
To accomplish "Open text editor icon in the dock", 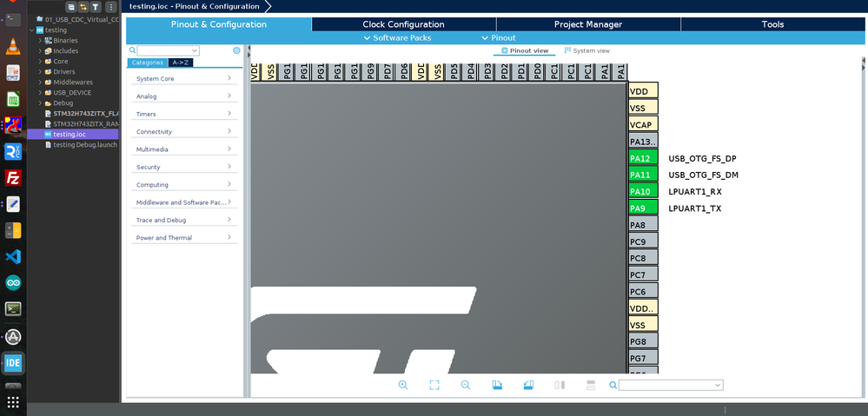I will pos(13,204).
